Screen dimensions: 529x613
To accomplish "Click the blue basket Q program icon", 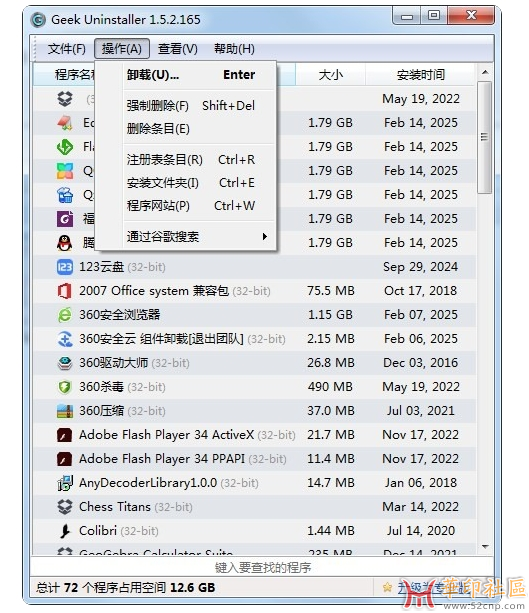I will pos(65,195).
